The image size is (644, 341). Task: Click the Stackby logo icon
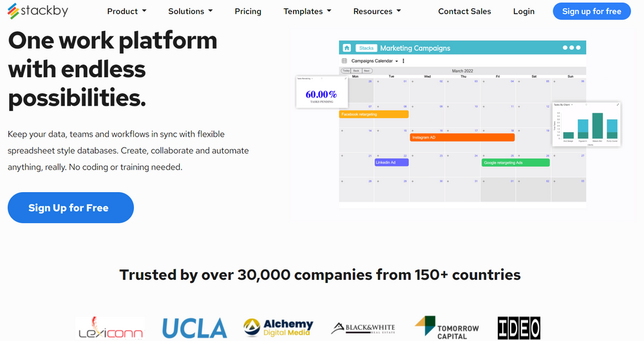[x=13, y=11]
